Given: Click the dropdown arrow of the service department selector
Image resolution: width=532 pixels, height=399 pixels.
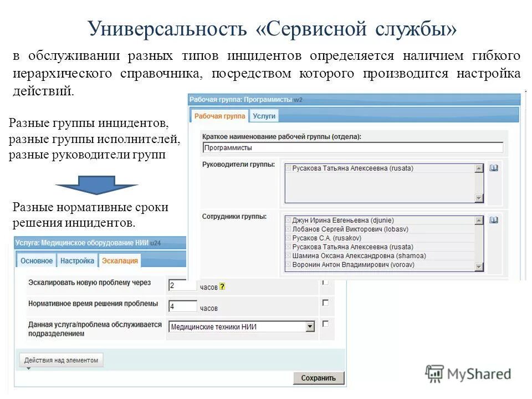Looking at the screenshot, I should tap(310, 326).
